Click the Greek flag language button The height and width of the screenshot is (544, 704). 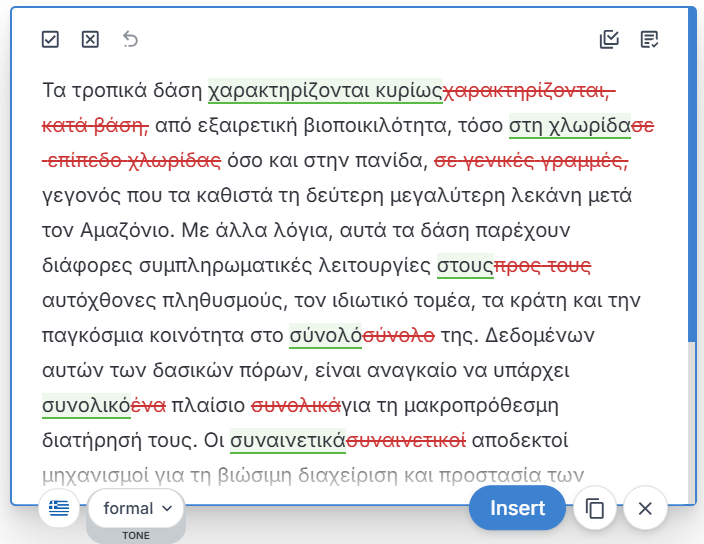tap(59, 509)
